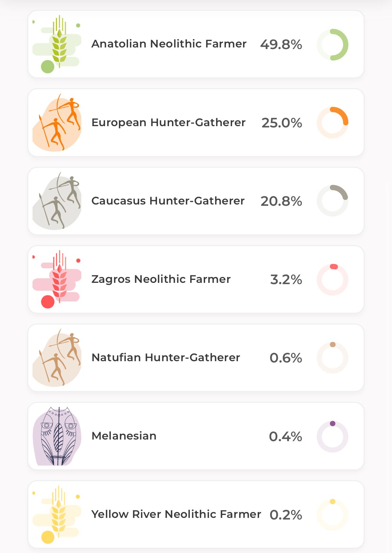
Task: Open the Natufian Hunter-Gatherer label
Action: (x=166, y=358)
